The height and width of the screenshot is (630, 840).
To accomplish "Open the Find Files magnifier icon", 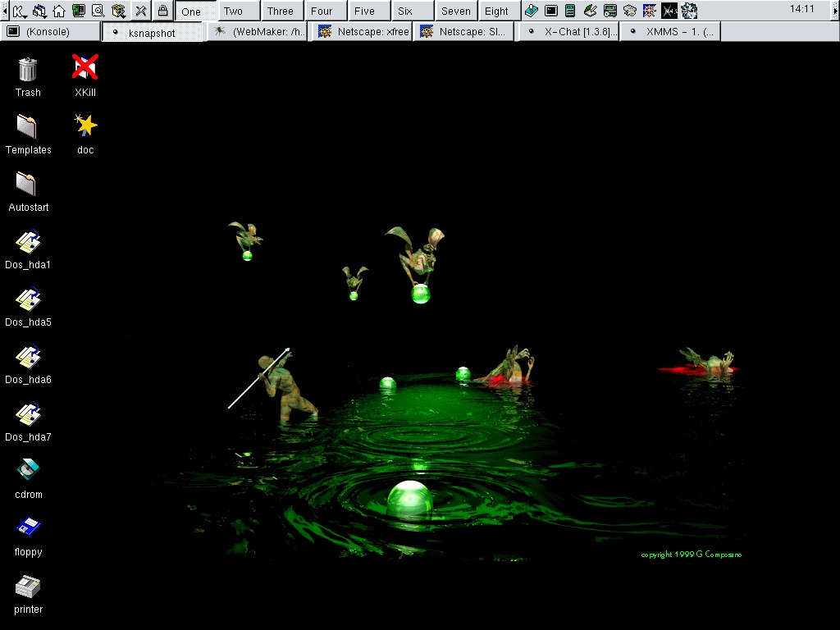I will 98,10.
